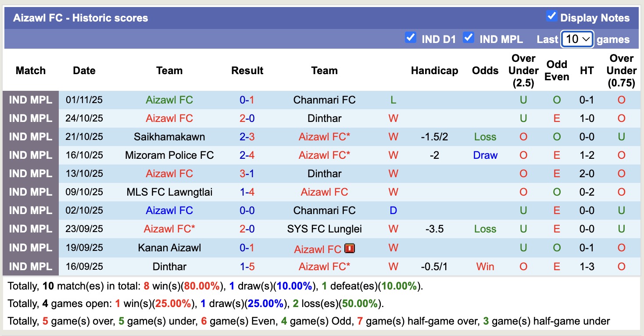Image resolution: width=644 pixels, height=336 pixels.
Task: Click the Aizawl FC - Historic scores title
Action: pyautogui.click(x=81, y=18)
